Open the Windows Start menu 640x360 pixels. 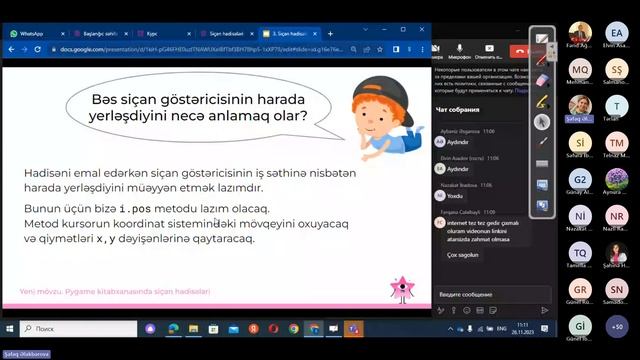[x=10, y=329]
